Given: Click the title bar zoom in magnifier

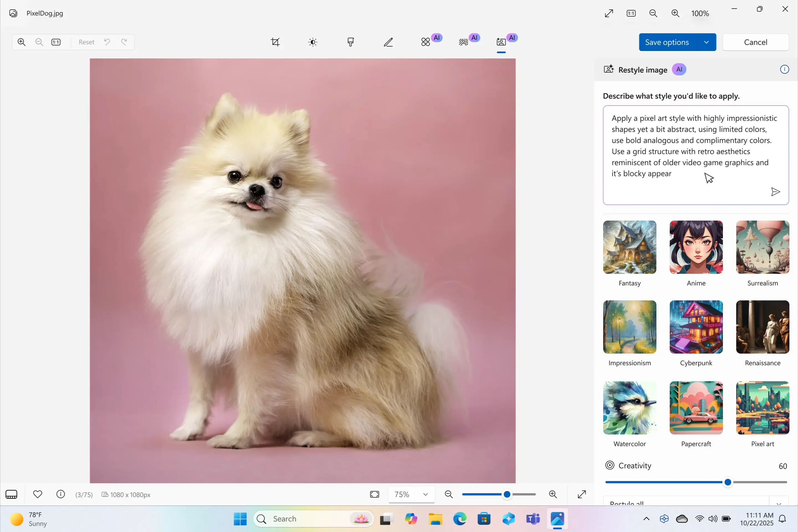Looking at the screenshot, I should [675, 13].
